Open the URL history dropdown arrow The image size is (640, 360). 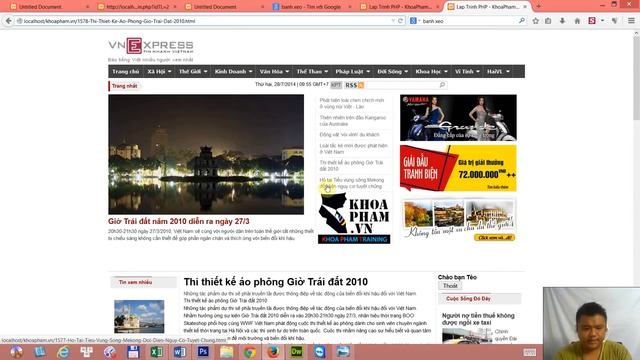coord(393,21)
